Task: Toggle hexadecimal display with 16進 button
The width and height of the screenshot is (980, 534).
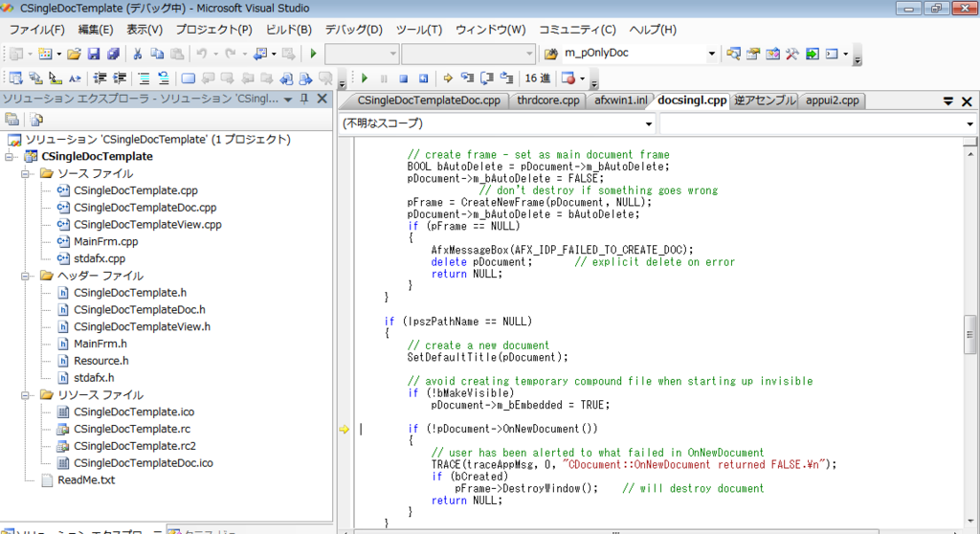Action: pyautogui.click(x=538, y=78)
